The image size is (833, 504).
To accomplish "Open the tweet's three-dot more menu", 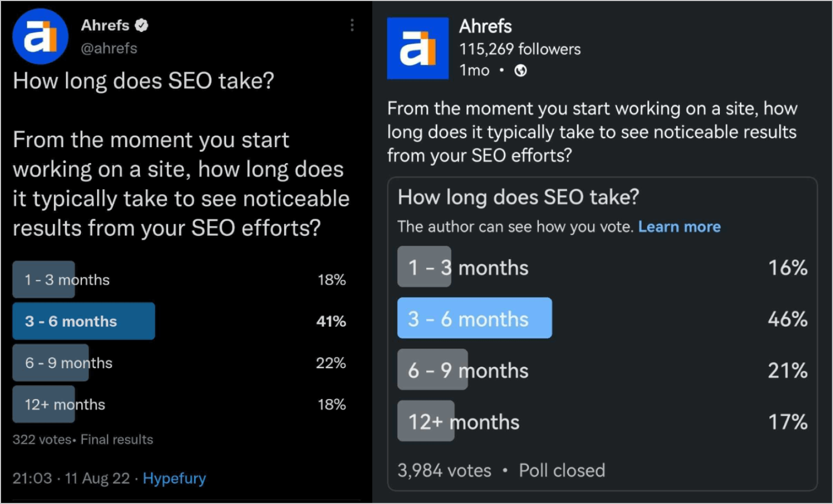I will 352,25.
